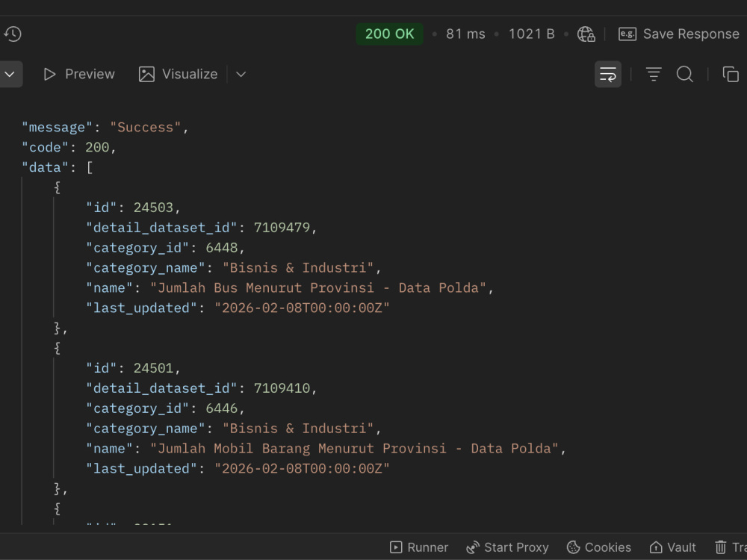
Task: Click the "id": 24501 value
Action: click(x=153, y=367)
